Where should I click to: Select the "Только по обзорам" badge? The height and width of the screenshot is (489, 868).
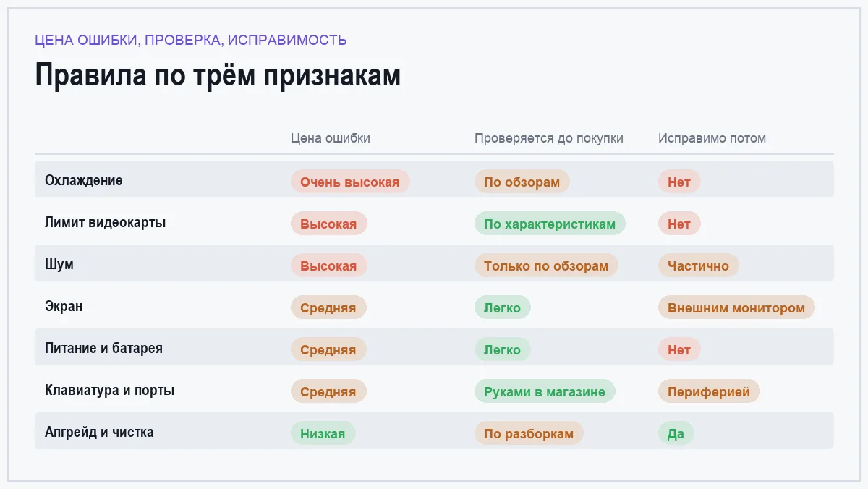coord(546,265)
